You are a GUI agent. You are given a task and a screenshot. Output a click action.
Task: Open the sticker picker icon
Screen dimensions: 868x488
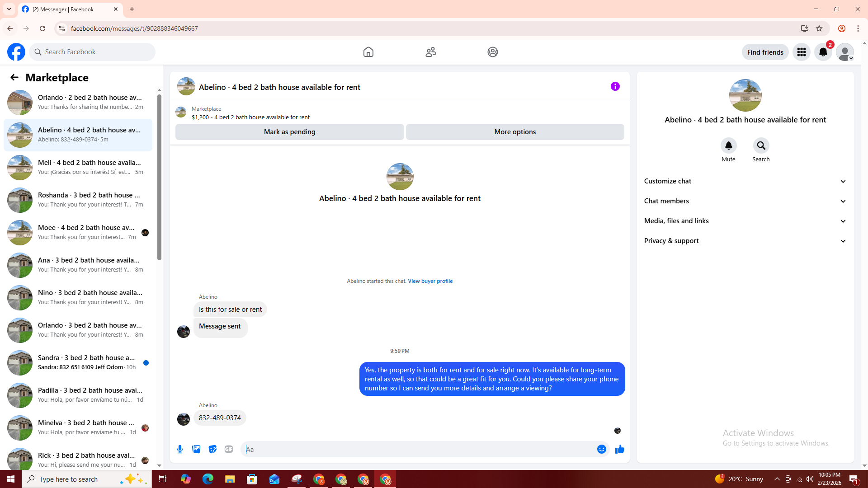(x=212, y=449)
